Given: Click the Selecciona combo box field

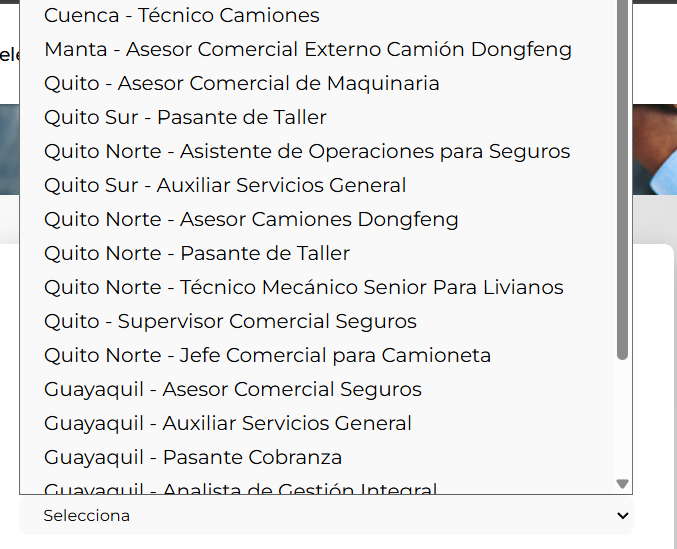Looking at the screenshot, I should 320,516.
